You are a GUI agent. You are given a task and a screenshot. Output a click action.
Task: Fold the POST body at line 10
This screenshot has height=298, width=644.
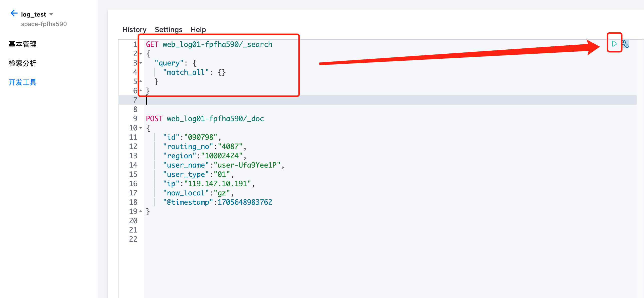(x=141, y=128)
